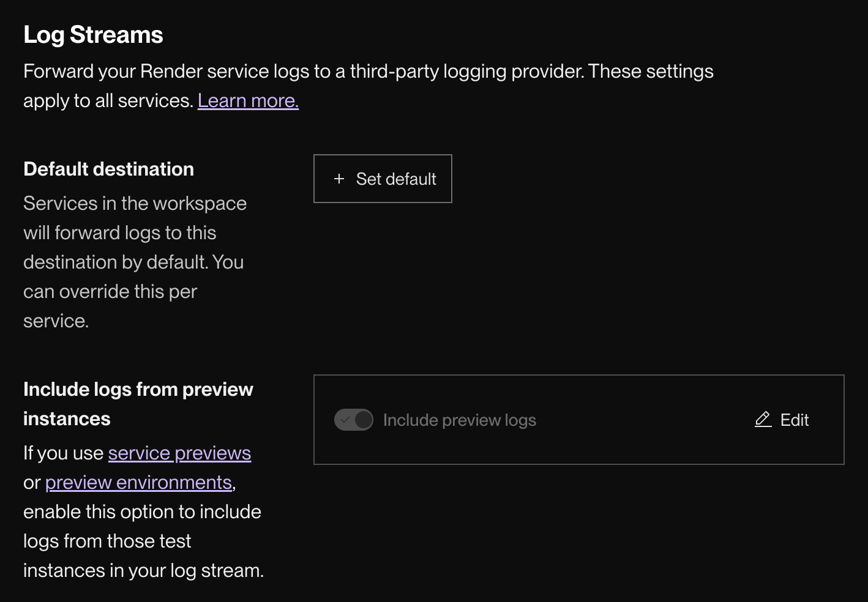Open the service previews link
This screenshot has height=602, width=868.
point(179,453)
